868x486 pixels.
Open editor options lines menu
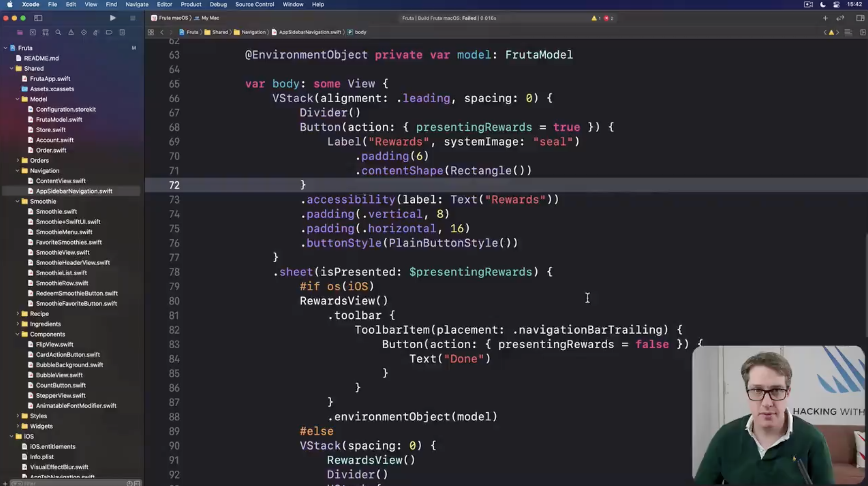click(x=848, y=32)
